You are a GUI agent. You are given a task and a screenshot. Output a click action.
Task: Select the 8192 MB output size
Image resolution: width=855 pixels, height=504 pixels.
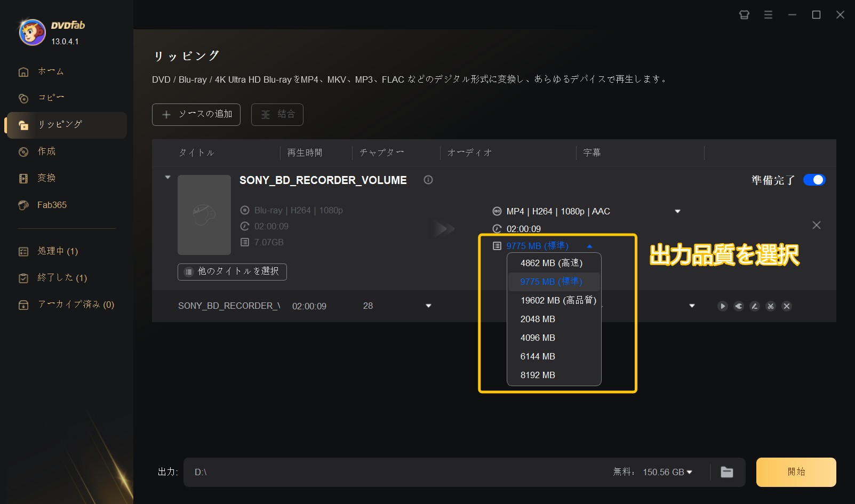554,375
